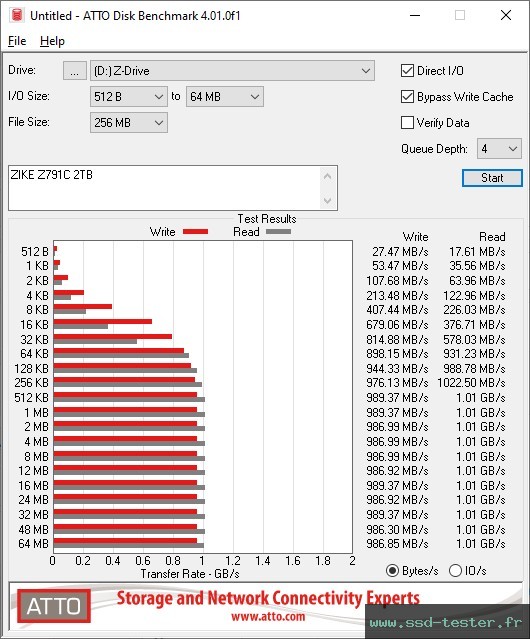Open the 64 MB I/O size dropdown

click(225, 97)
